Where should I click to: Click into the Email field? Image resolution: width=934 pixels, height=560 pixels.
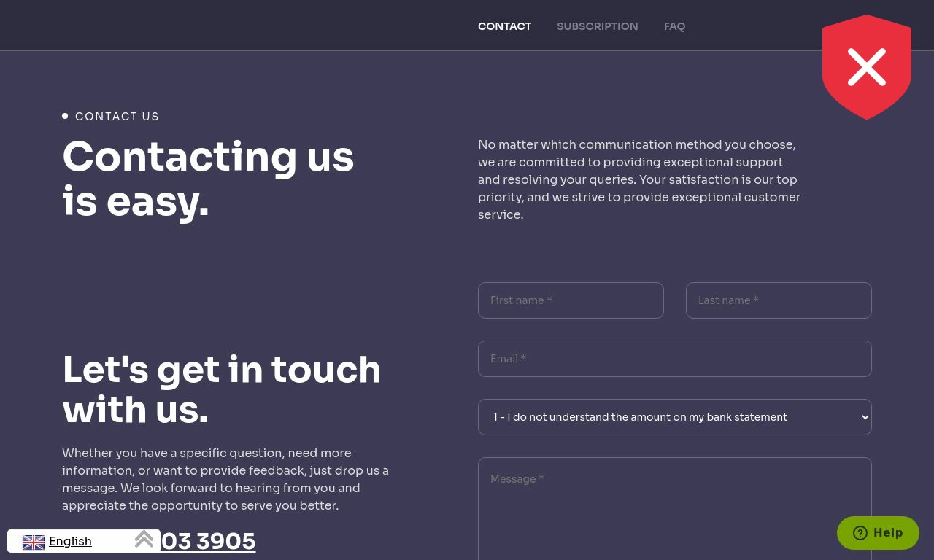[675, 359]
